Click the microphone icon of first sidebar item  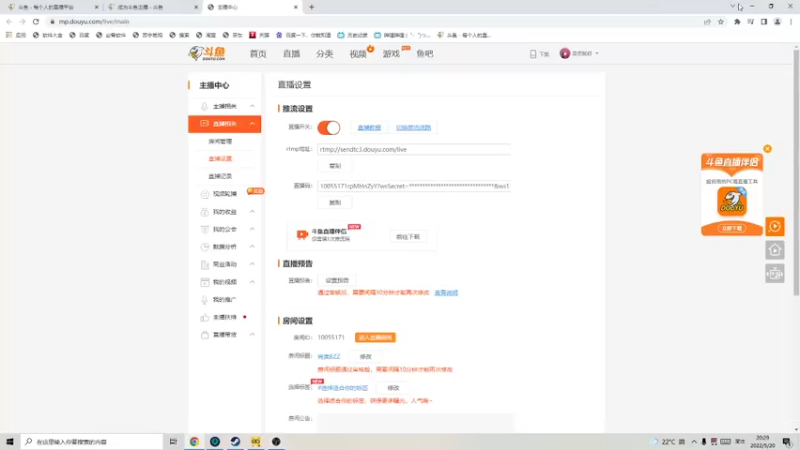(x=205, y=106)
